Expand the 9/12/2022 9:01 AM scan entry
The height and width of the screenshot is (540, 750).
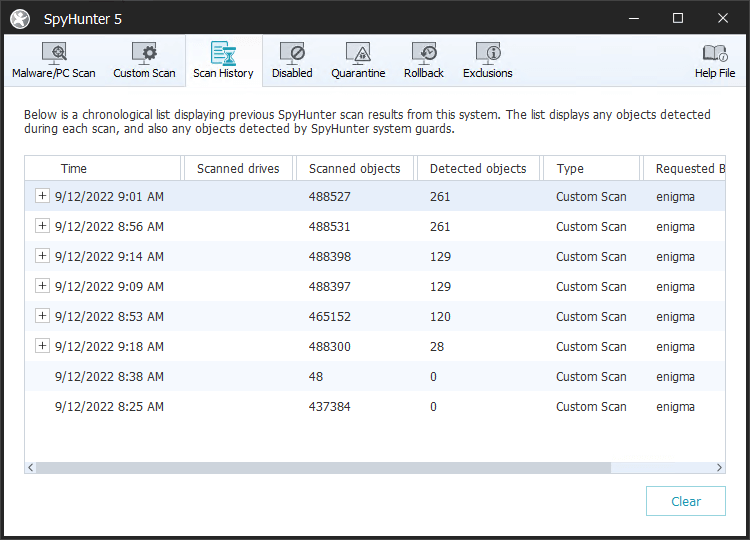(x=42, y=197)
